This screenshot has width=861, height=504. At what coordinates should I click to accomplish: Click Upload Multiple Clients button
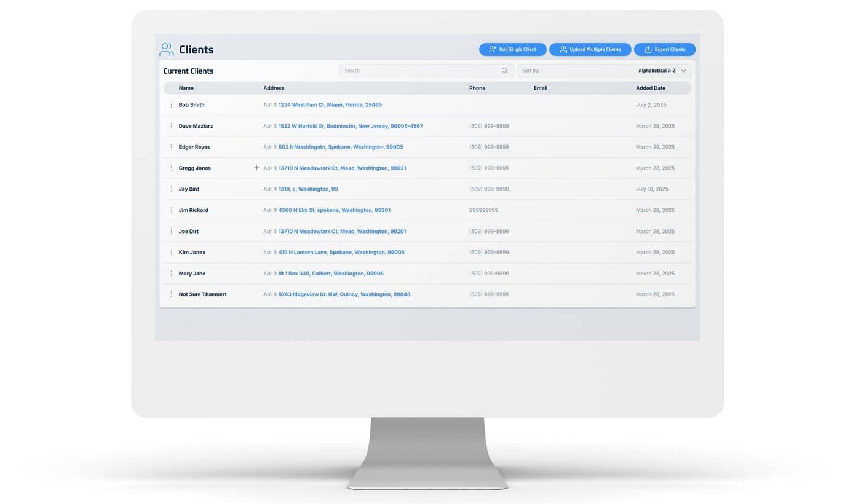coord(590,49)
